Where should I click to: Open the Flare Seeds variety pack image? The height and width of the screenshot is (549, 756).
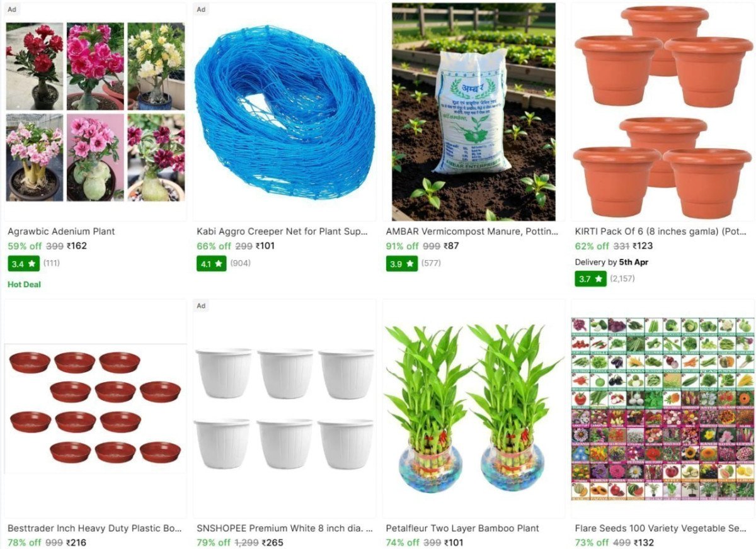[663, 409]
